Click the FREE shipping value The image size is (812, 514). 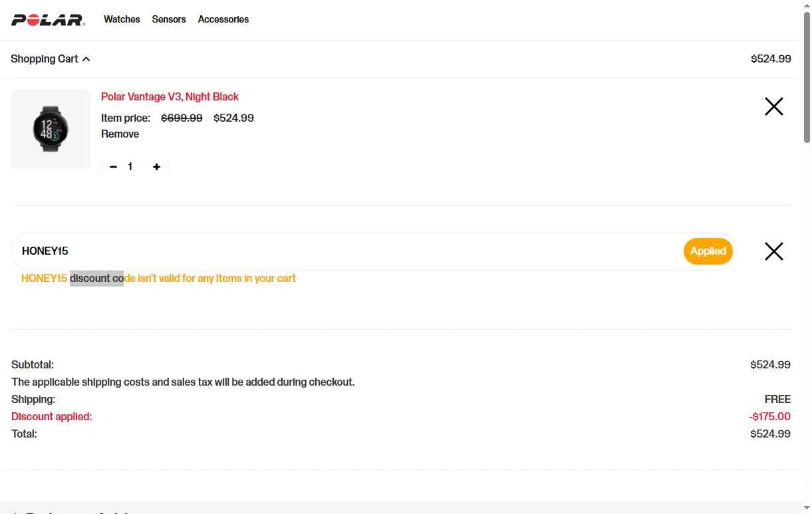(x=777, y=399)
